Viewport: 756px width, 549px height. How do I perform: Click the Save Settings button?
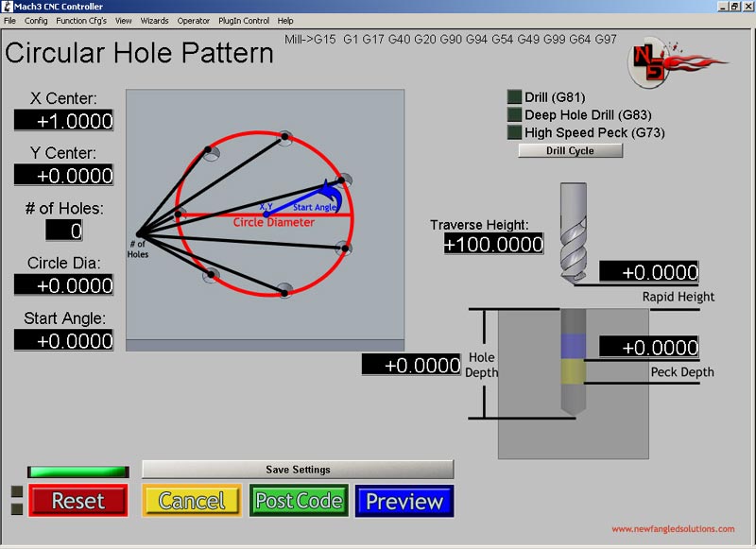(x=298, y=470)
